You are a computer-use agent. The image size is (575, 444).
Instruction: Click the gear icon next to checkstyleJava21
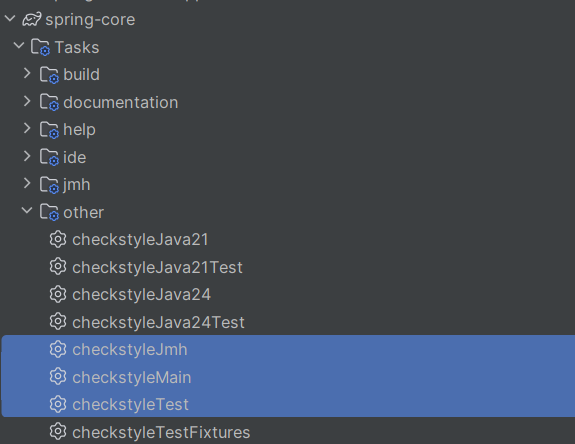pyautogui.click(x=58, y=239)
